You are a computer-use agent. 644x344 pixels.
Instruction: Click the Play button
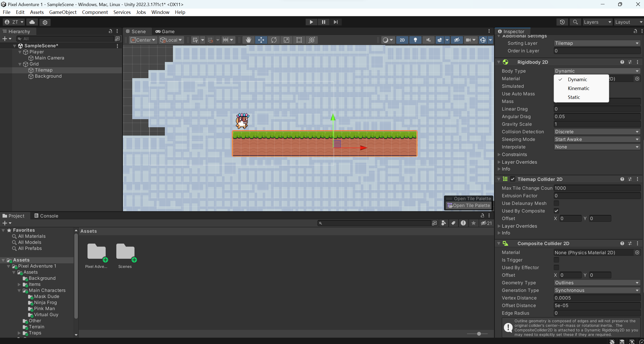311,22
